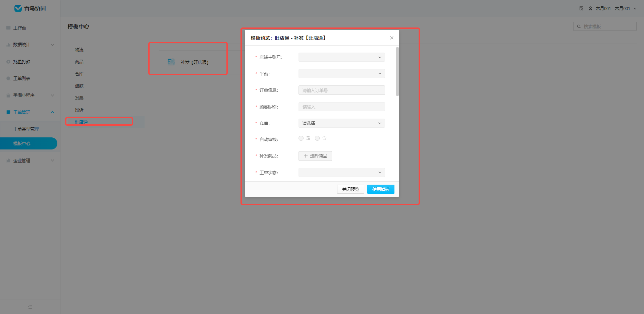Click the 补发【旺店通】 template icon
The image size is (644, 314).
pos(171,62)
